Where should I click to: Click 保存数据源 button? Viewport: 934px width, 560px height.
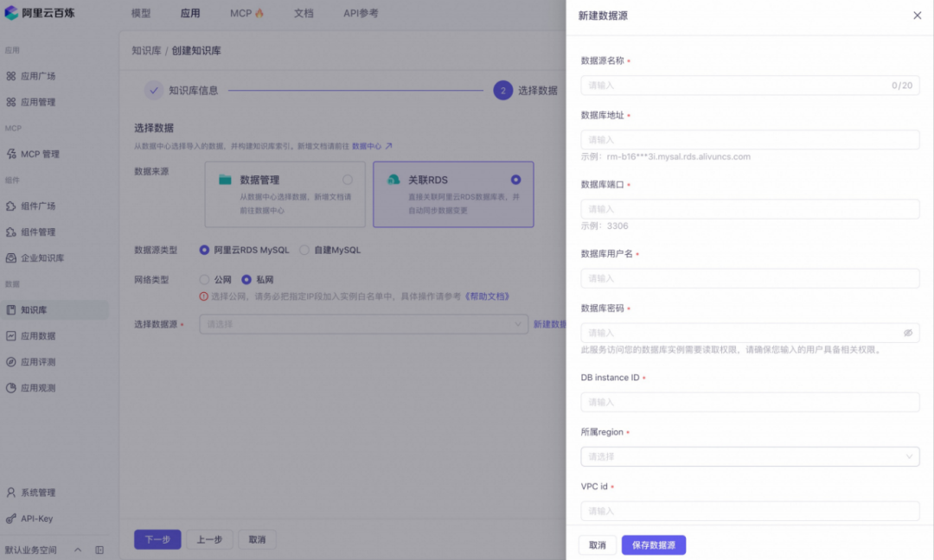tap(654, 545)
